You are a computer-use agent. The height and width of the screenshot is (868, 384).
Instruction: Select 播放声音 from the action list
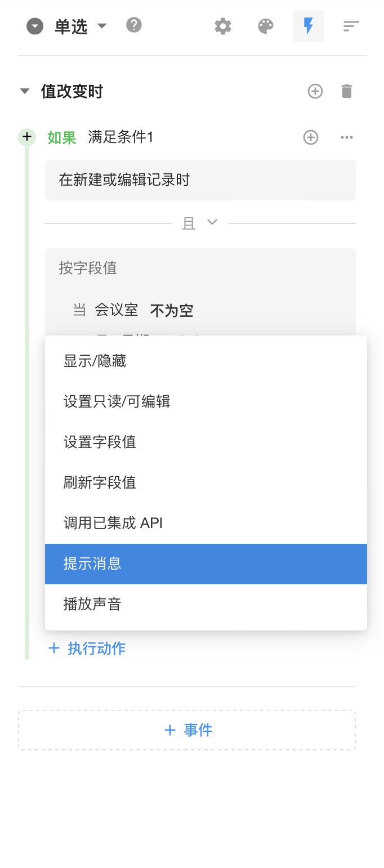point(92,605)
